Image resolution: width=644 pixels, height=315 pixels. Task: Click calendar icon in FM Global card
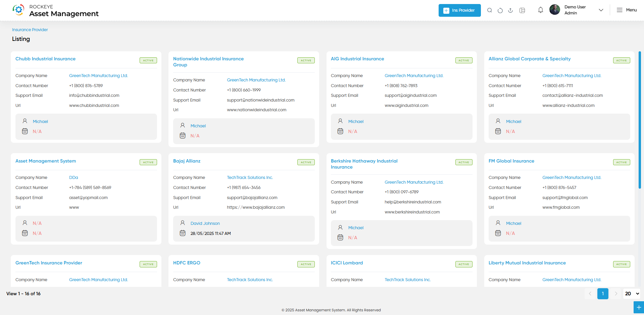pos(498,233)
